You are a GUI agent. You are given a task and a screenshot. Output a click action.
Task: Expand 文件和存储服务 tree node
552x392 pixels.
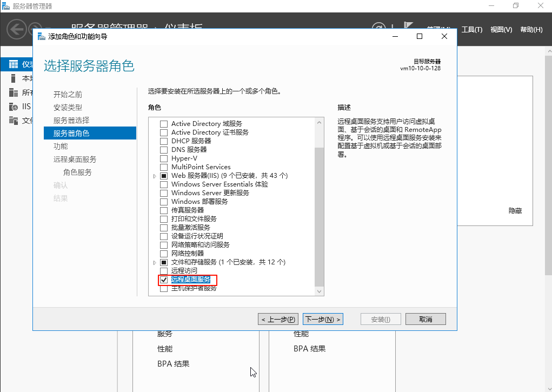tap(155, 262)
